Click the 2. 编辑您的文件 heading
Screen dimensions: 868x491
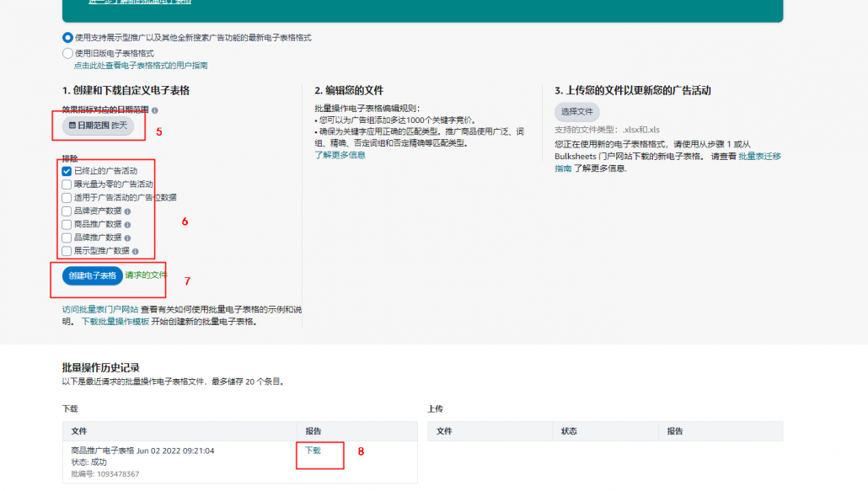pyautogui.click(x=349, y=90)
